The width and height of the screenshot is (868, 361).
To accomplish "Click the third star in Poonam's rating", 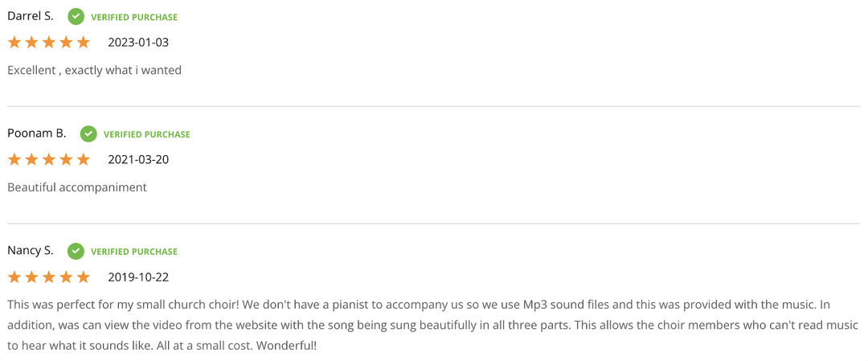I will [x=49, y=159].
